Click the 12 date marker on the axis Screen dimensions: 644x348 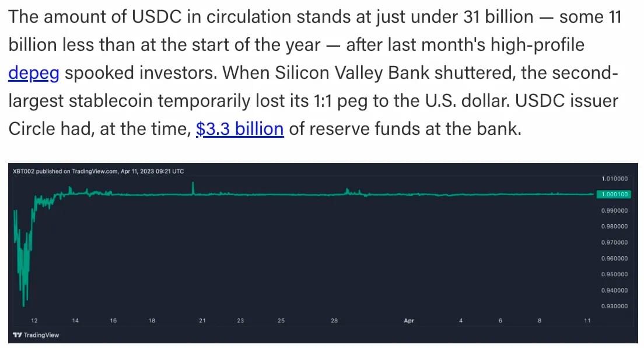[34, 321]
